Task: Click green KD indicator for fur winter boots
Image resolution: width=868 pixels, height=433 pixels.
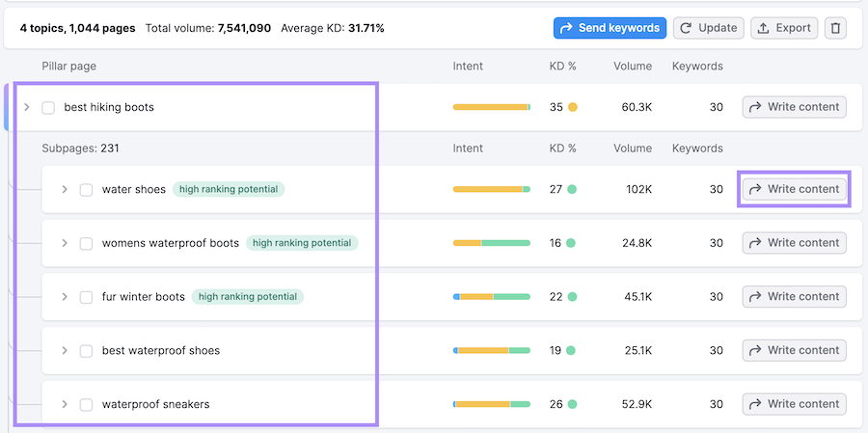Action: coord(573,297)
